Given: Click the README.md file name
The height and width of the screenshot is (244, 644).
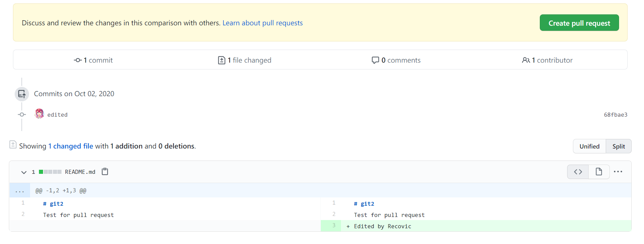Looking at the screenshot, I should point(80,172).
